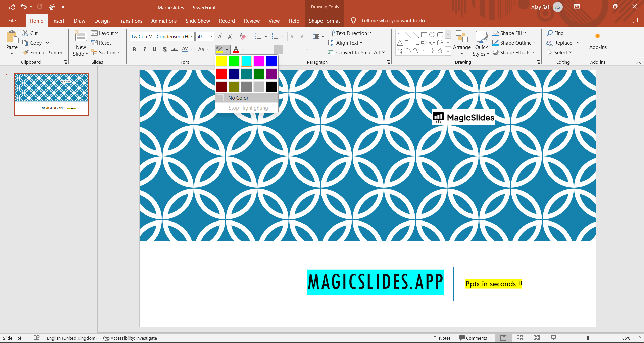644x343 pixels.
Task: Pick the yellow highlight color swatch
Action: pos(221,61)
